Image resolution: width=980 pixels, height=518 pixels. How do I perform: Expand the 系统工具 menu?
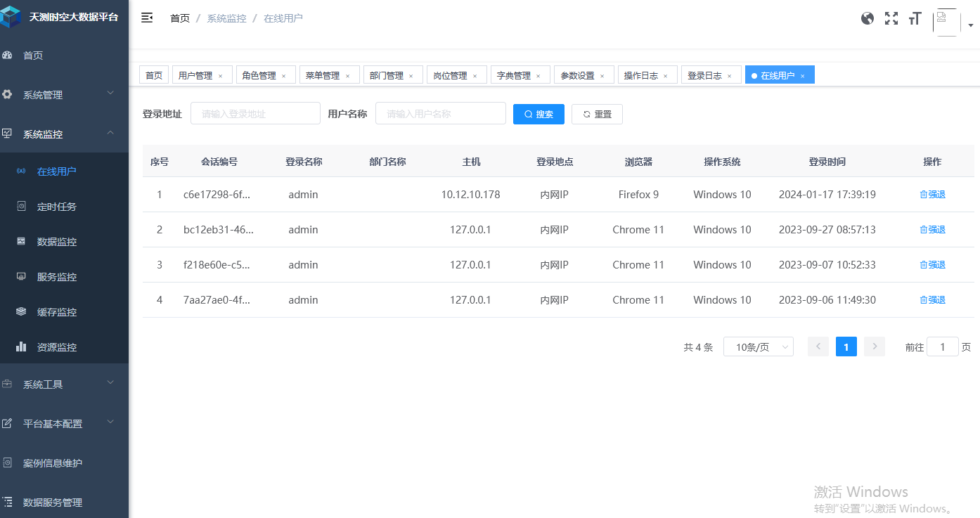(x=42, y=384)
